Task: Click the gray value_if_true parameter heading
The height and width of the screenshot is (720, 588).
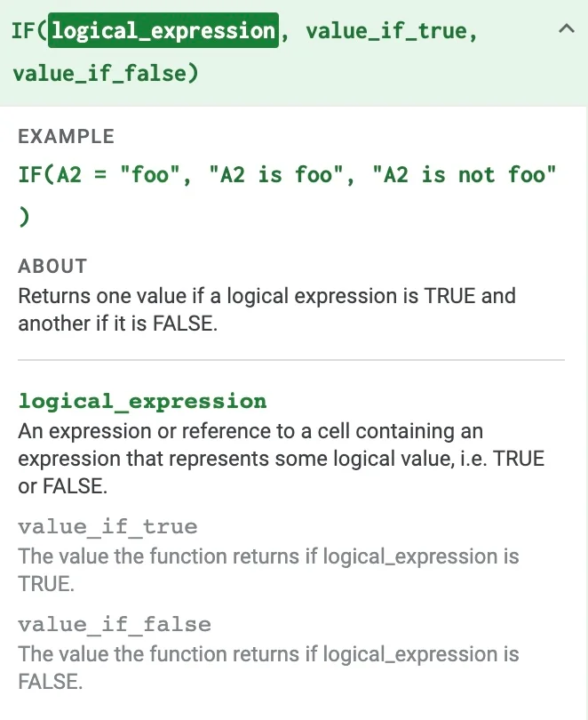Action: pyautogui.click(x=107, y=527)
